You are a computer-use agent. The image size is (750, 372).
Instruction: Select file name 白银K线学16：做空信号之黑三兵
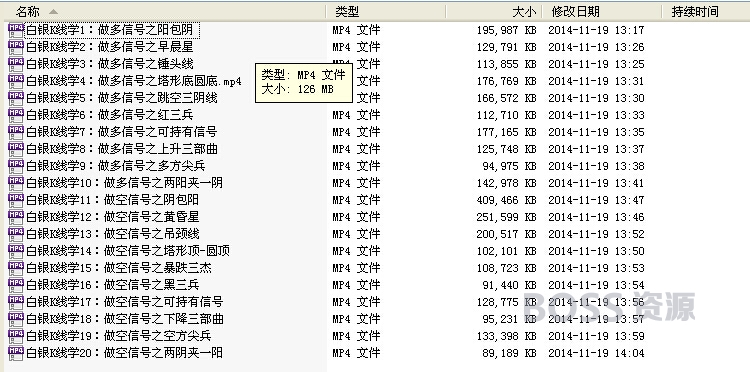(112, 285)
